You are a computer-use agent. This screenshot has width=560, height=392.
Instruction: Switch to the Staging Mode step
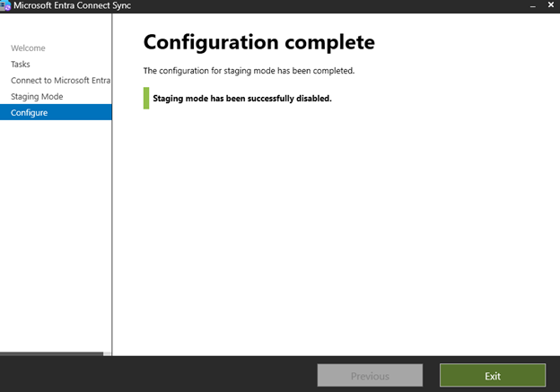point(37,97)
